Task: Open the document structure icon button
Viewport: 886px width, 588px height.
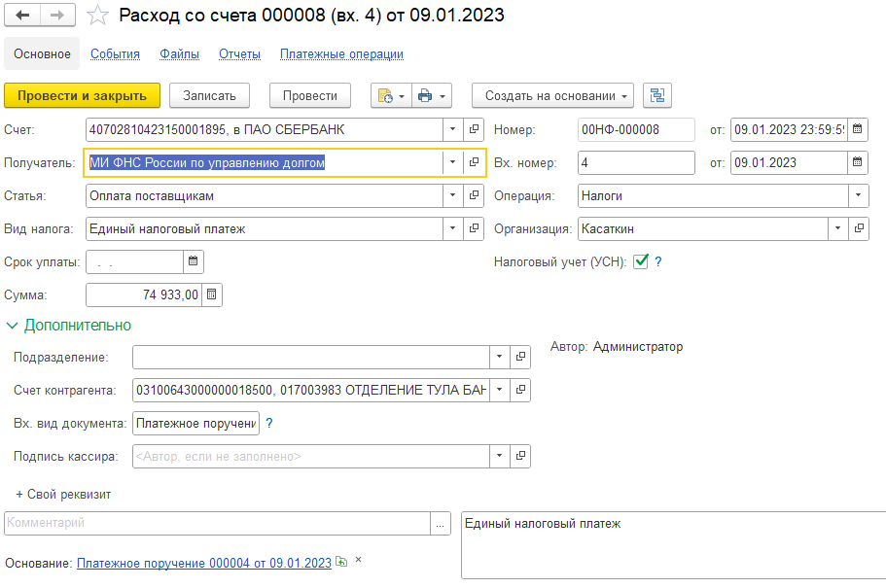Action: click(657, 95)
